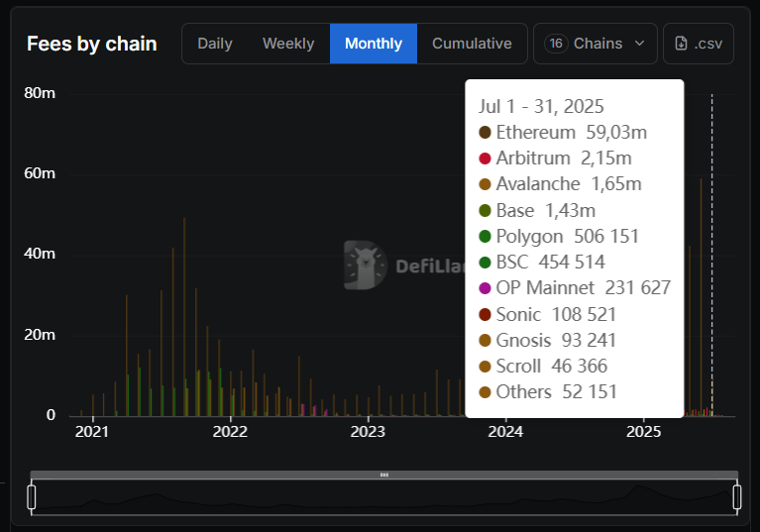Click the 2022 x-axis label
The height and width of the screenshot is (532, 760).
coord(230,432)
